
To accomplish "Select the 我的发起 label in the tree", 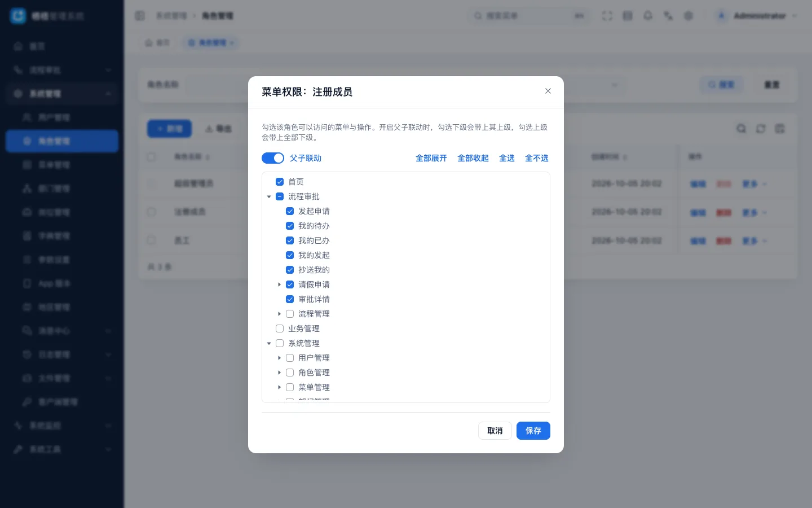I will point(314,255).
